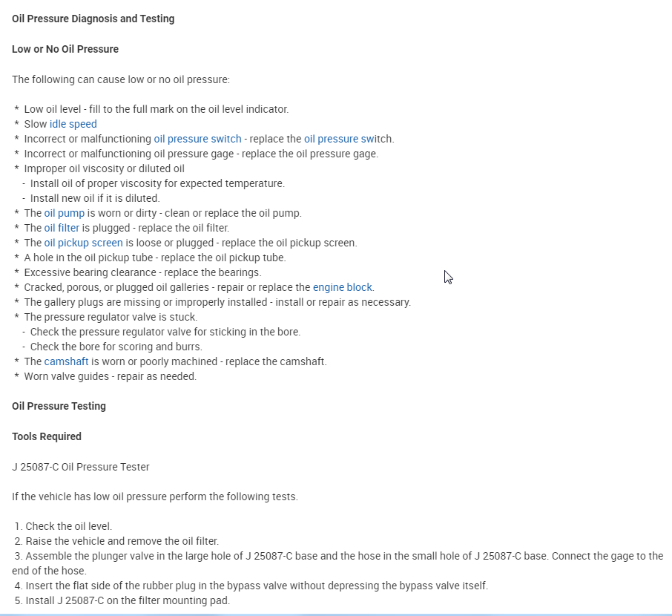Click step 5, Install J 25087-C on mounting pad
Screen dimensions: 672x616
coord(128,600)
